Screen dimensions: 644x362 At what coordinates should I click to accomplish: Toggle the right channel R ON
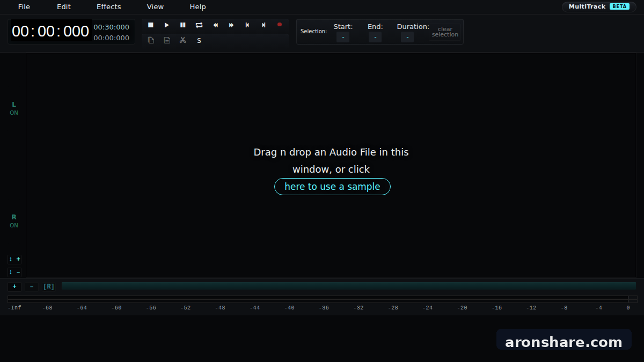click(14, 221)
